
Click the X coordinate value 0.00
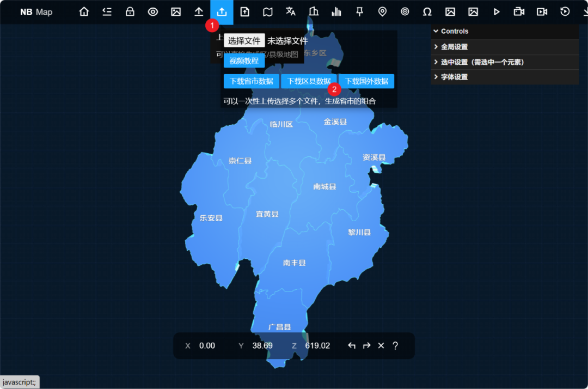207,345
